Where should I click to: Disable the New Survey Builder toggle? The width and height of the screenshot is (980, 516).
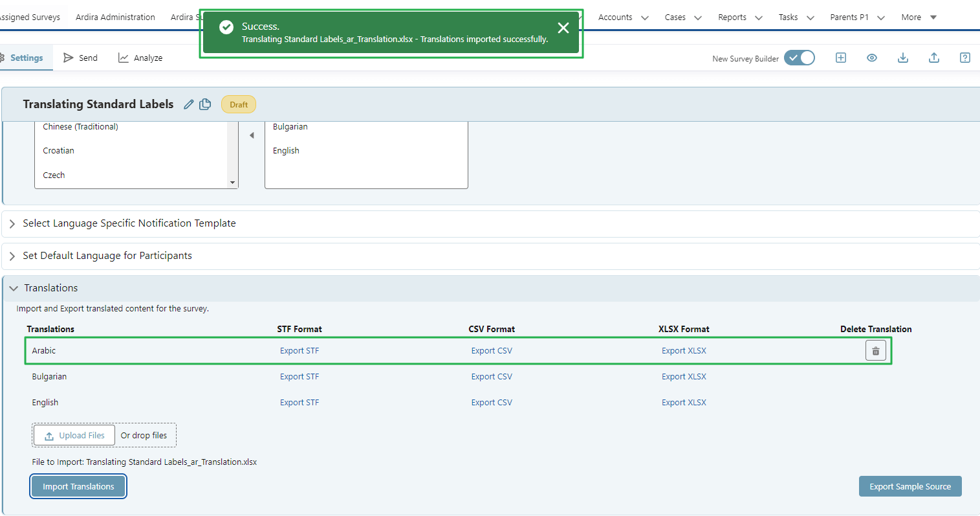tap(800, 58)
